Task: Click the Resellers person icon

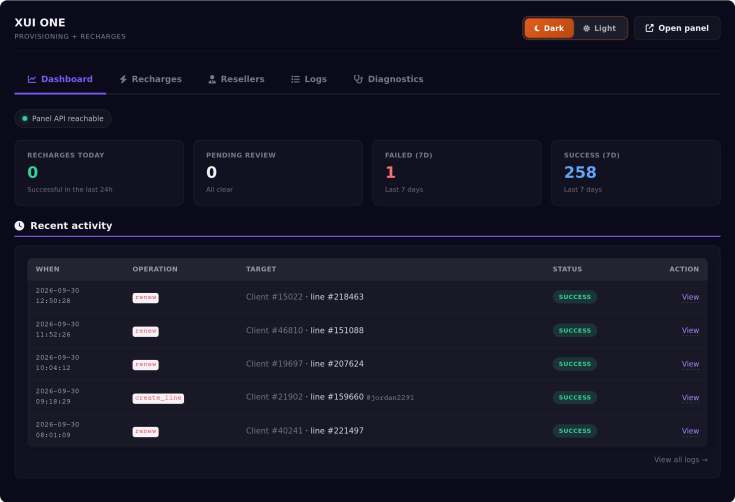Action: 212,79
